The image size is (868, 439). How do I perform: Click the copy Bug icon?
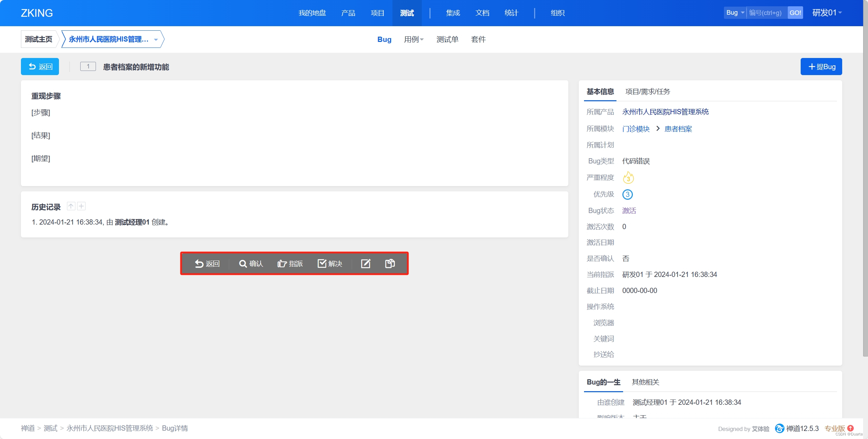point(390,264)
